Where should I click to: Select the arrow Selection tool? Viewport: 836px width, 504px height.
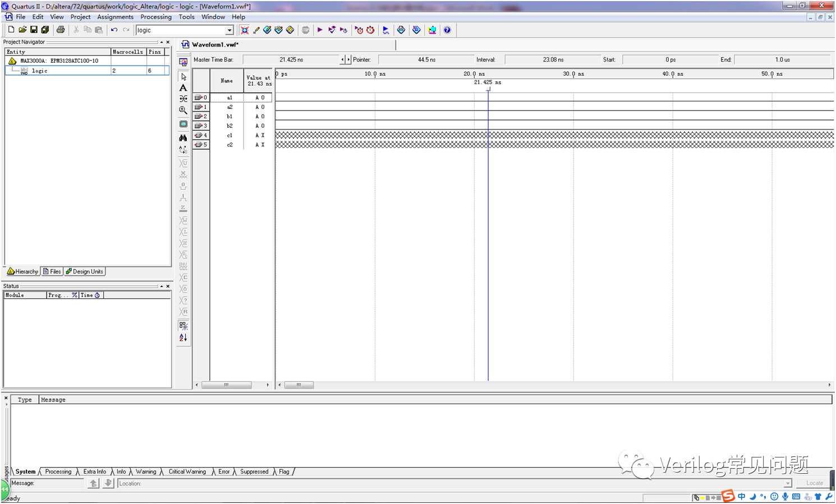(183, 76)
